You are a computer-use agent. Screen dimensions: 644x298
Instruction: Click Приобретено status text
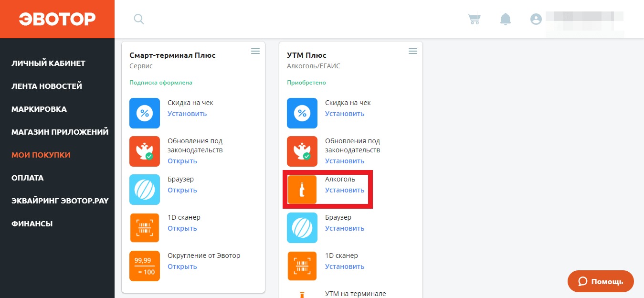tap(306, 82)
